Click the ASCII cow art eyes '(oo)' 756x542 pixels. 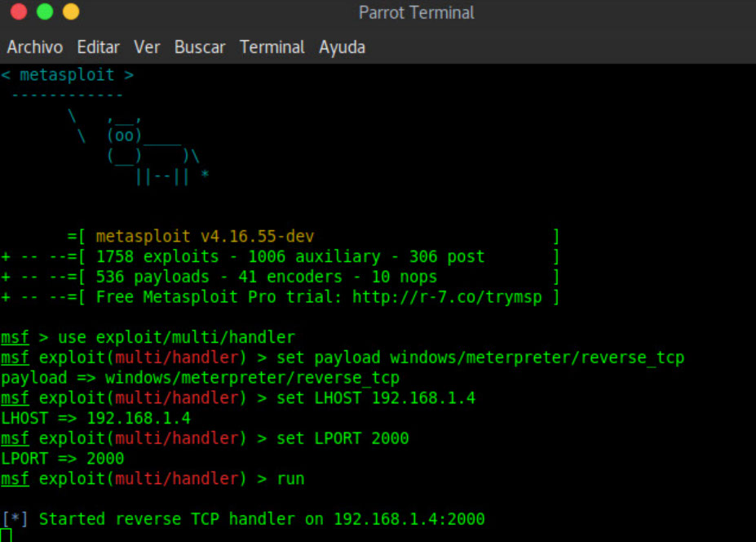click(125, 135)
